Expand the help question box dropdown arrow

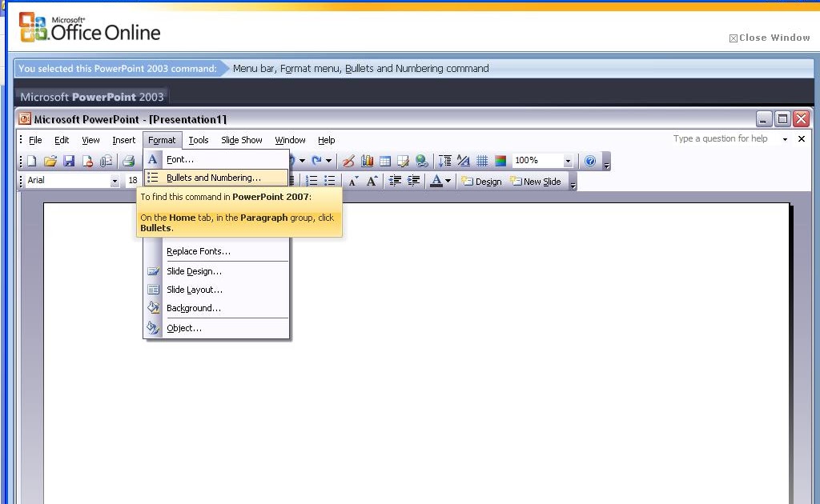[x=785, y=139]
